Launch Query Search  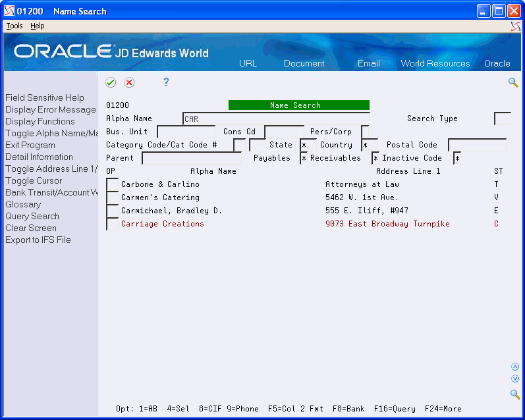(x=32, y=217)
